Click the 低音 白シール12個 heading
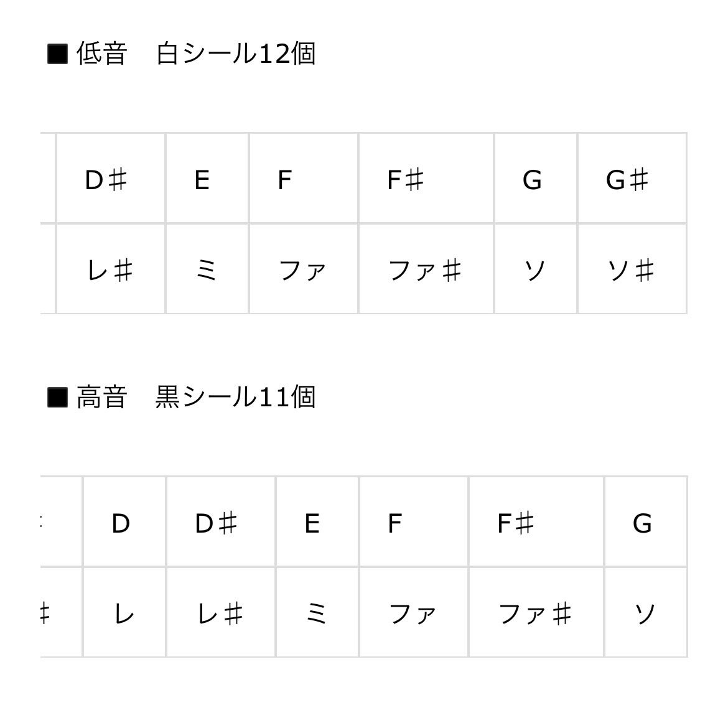728x728 pixels. click(182, 54)
